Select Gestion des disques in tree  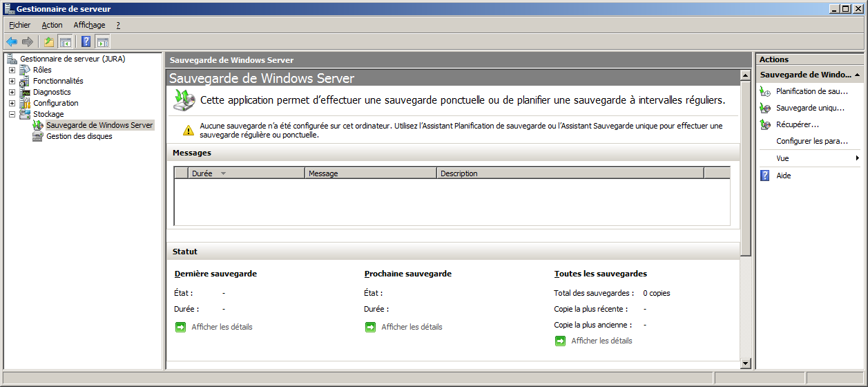(79, 136)
